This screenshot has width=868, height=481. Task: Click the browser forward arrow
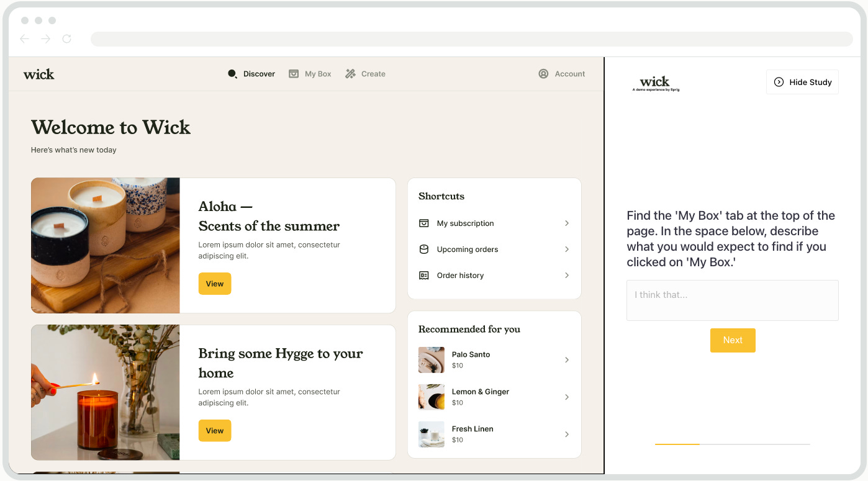[x=45, y=39]
